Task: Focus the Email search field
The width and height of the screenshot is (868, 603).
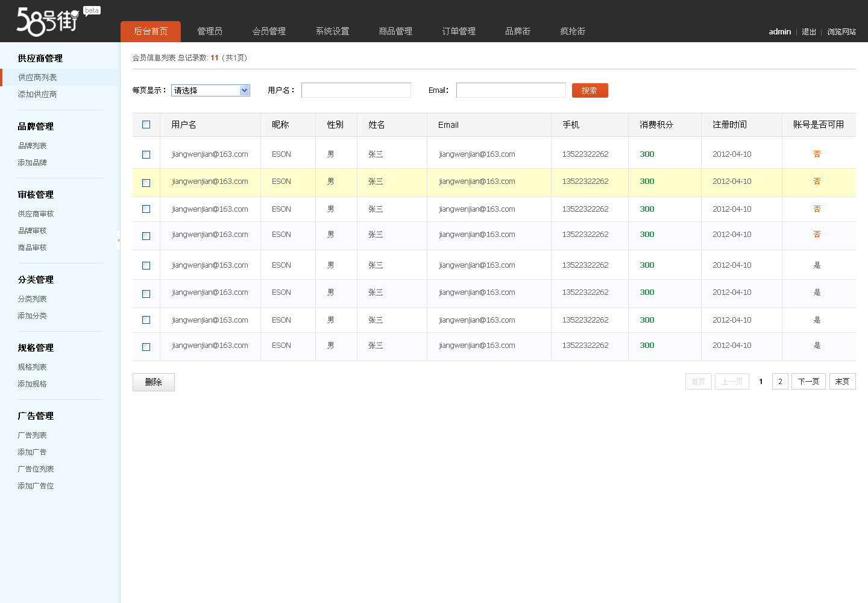Action: click(511, 90)
